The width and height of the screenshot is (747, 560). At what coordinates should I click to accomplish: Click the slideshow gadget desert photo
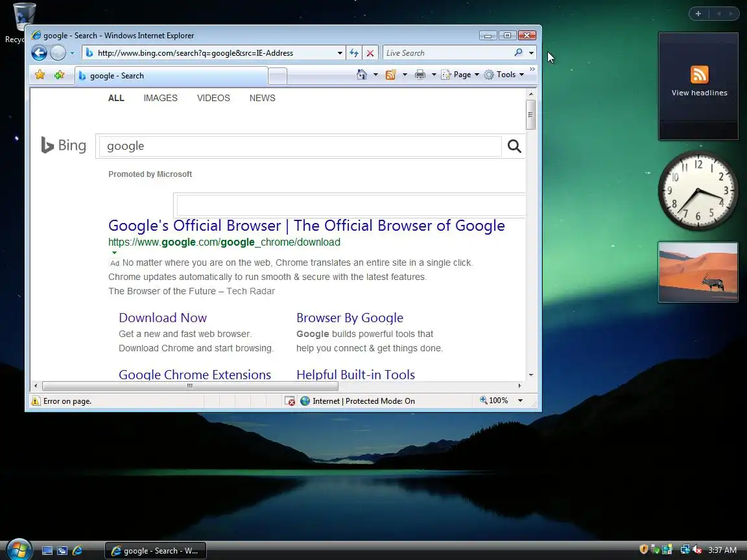pyautogui.click(x=698, y=272)
